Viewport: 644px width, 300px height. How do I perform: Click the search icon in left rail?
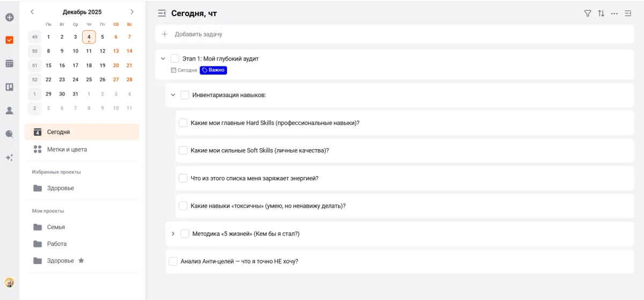pos(9,134)
